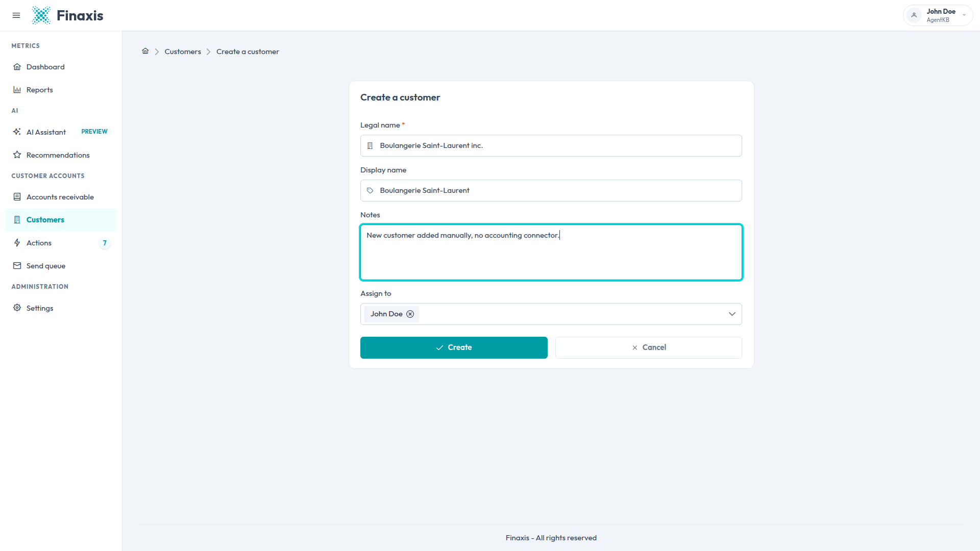
Task: Click the John Doe assignee chip
Action: click(x=391, y=314)
